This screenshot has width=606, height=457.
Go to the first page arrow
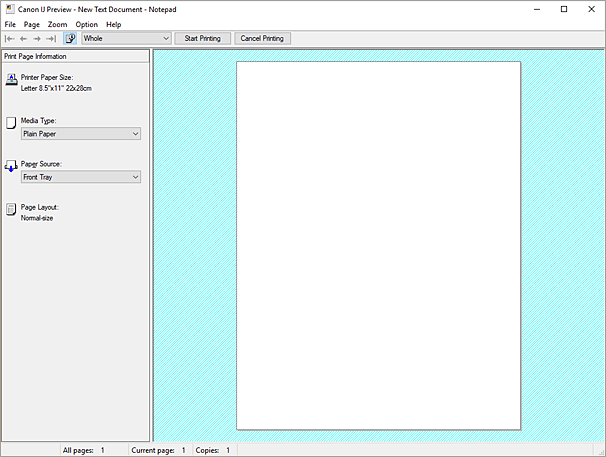click(10, 38)
